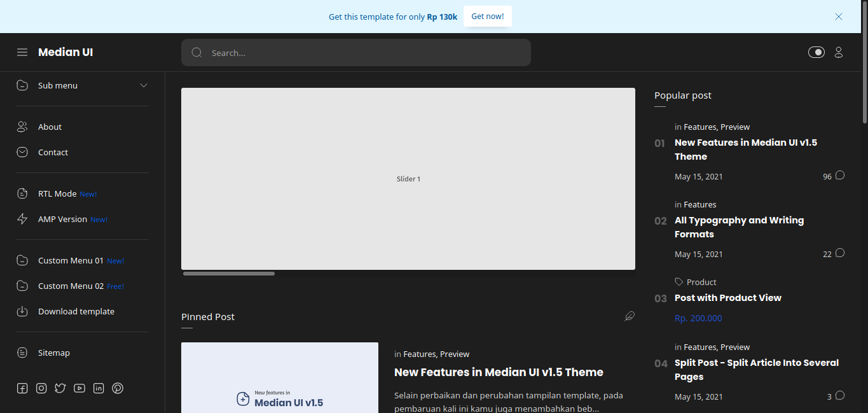Open the About menu item
Screen dimensions: 868x413
coord(50,127)
